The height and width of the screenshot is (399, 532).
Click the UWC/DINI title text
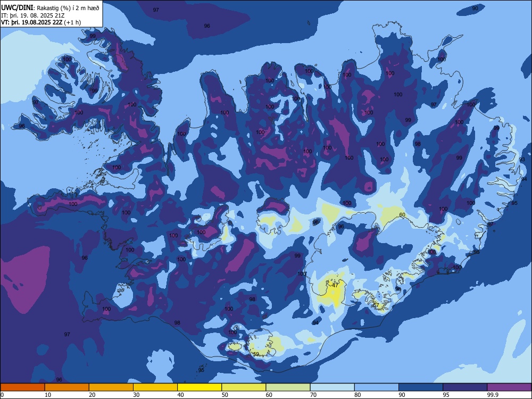(17, 8)
